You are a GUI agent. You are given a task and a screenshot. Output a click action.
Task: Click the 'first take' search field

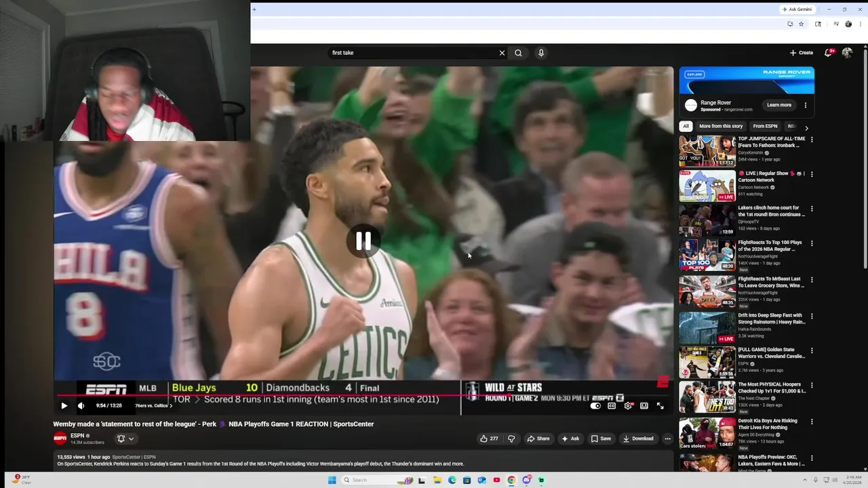(x=412, y=53)
